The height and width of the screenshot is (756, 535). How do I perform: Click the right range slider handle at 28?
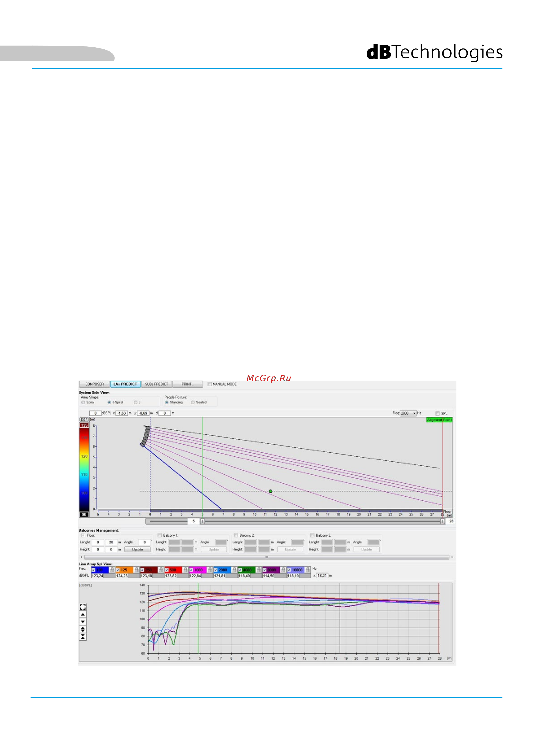point(442,521)
